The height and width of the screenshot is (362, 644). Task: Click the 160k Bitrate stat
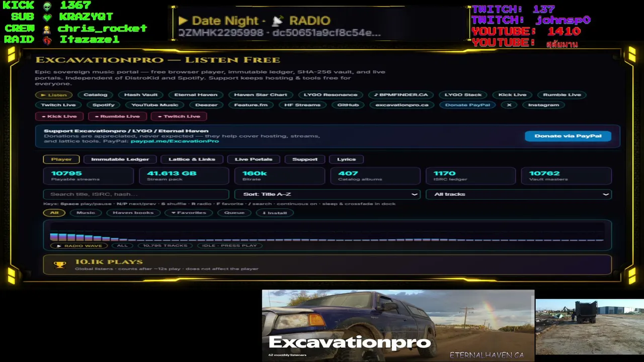pos(279,176)
